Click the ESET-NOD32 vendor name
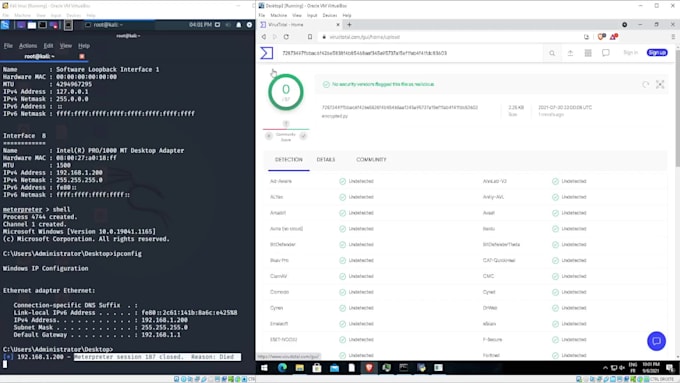The image size is (680, 383). 284,340
